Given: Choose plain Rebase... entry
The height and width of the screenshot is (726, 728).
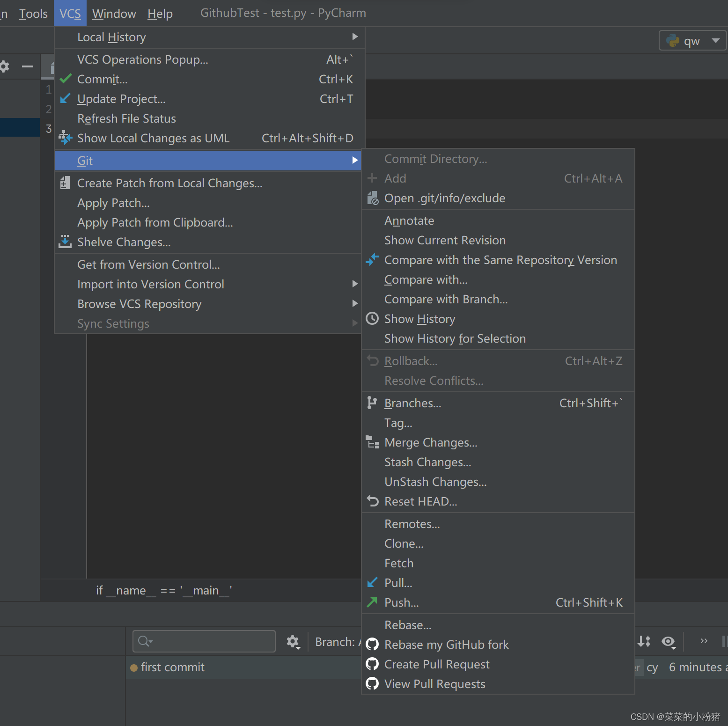Looking at the screenshot, I should point(498,625).
